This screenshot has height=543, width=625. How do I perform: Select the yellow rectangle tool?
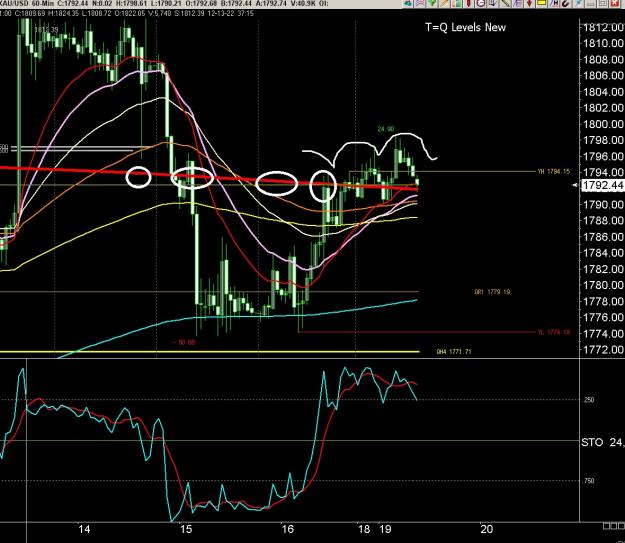pyautogui.click(x=542, y=3)
